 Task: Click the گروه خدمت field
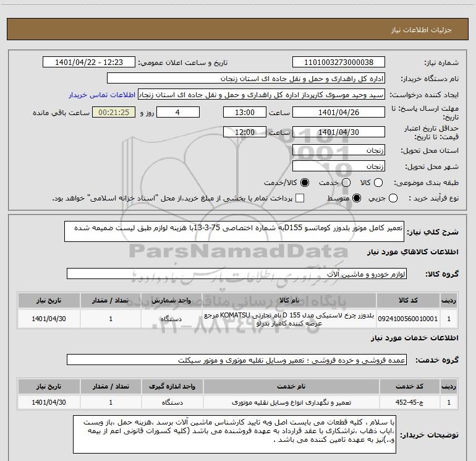[x=237, y=360]
